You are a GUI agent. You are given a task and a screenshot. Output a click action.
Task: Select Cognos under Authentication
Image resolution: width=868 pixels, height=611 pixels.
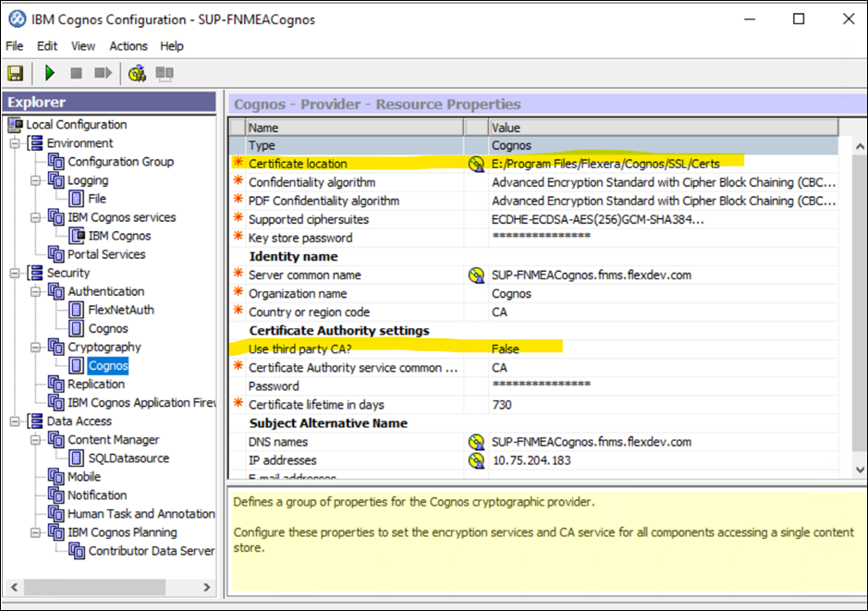[108, 329]
